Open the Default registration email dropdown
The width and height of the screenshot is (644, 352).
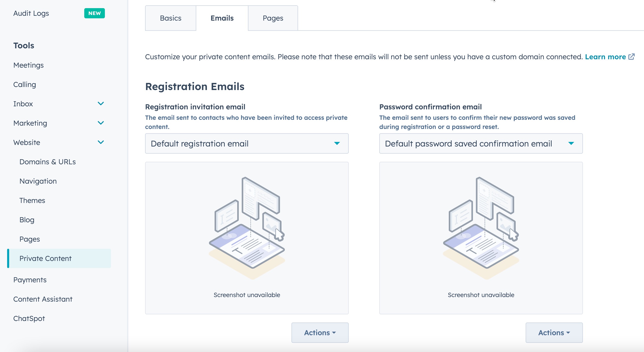click(246, 144)
